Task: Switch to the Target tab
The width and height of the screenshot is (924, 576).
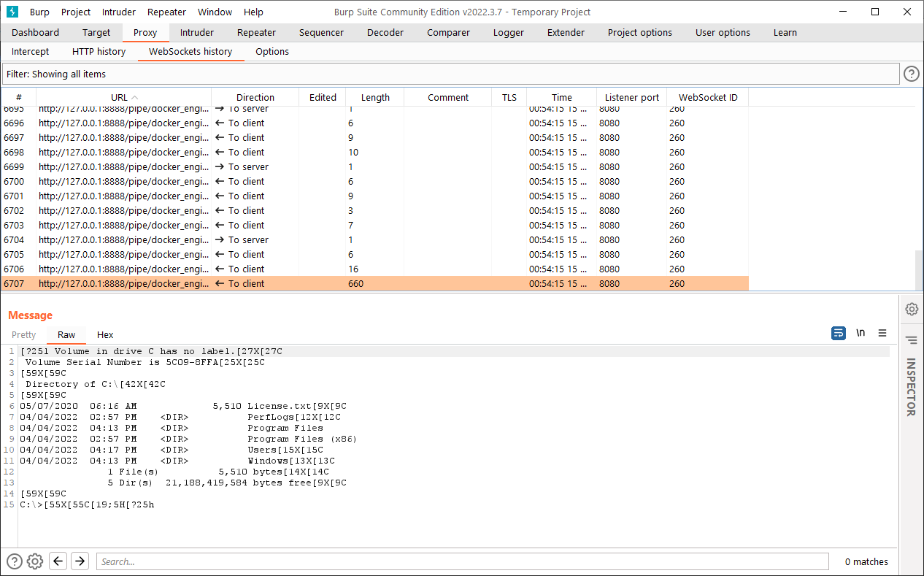Action: point(96,32)
